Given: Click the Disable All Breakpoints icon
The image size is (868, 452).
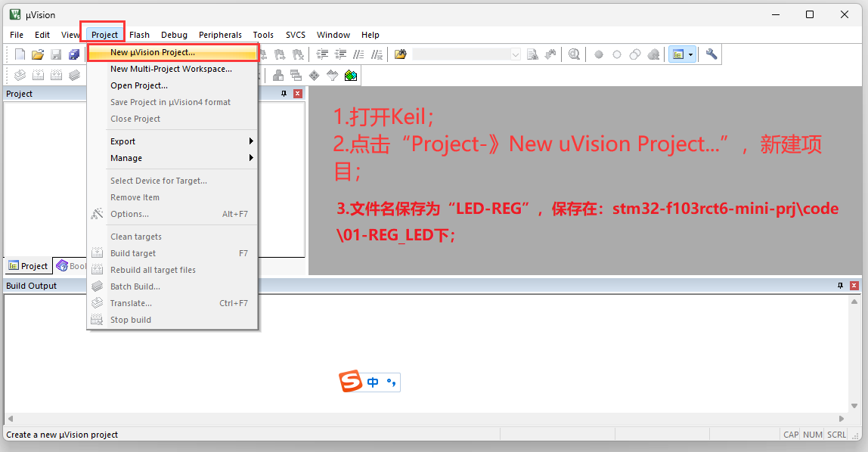Looking at the screenshot, I should (x=635, y=54).
